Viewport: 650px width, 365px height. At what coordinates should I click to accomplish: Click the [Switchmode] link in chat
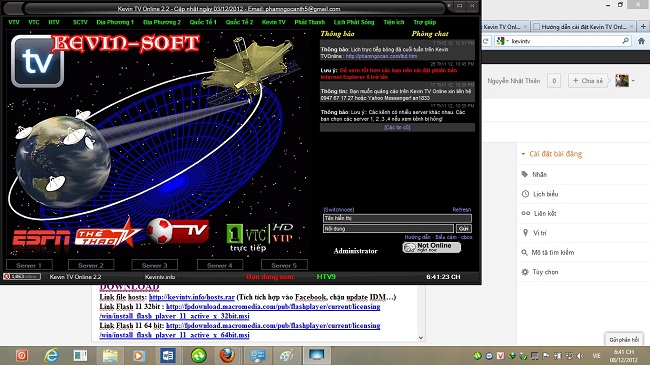[339, 210]
